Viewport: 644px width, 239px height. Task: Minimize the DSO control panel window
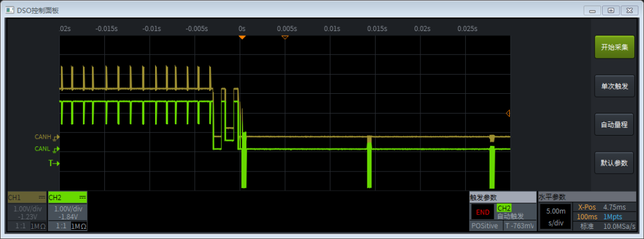[x=592, y=11]
